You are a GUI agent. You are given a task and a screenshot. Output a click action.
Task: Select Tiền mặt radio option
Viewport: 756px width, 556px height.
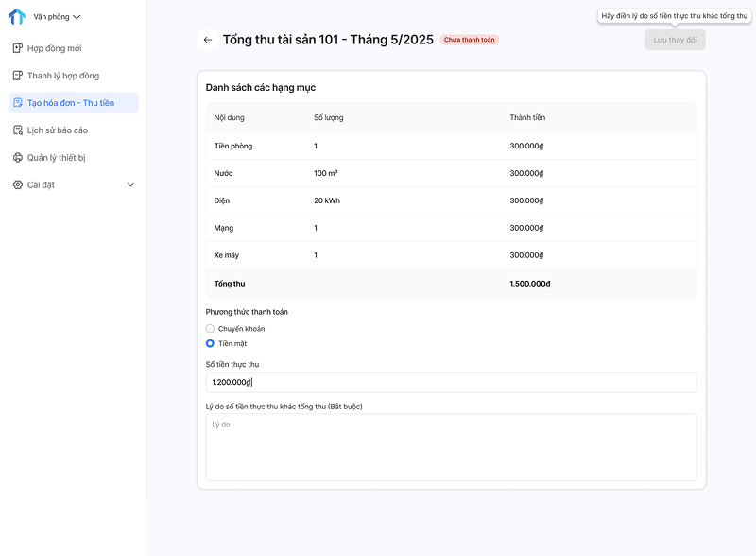click(210, 343)
